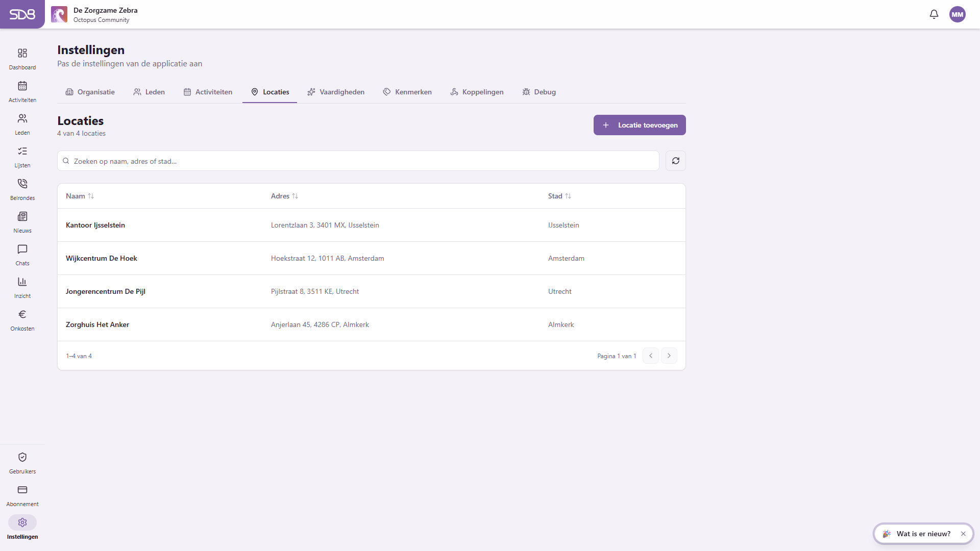Open Gebruikers shield icon
The height and width of the screenshot is (551, 980).
coord(22,457)
